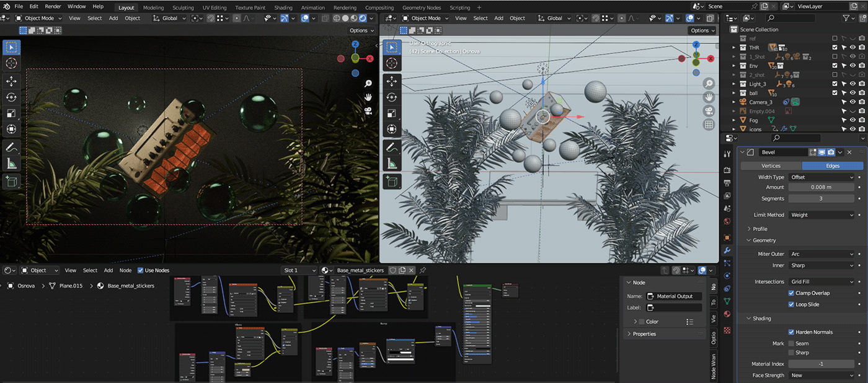Click the Options button in left viewport
868x383 pixels.
[361, 30]
